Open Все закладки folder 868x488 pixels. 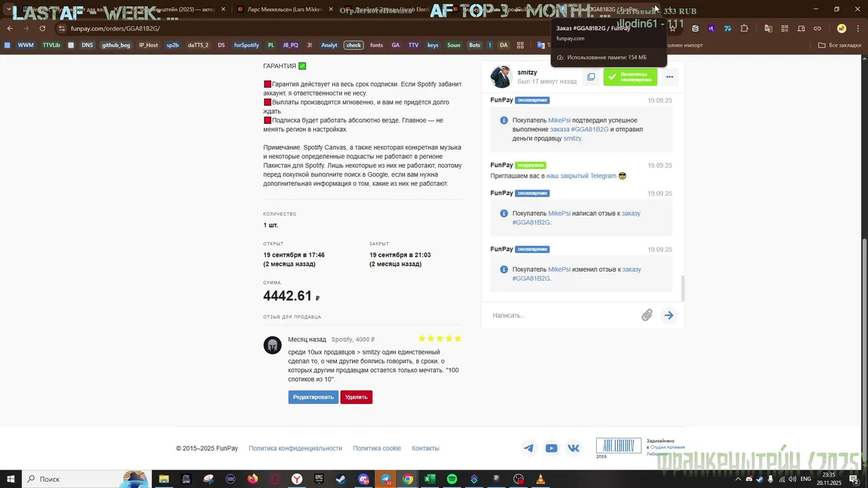pos(840,45)
